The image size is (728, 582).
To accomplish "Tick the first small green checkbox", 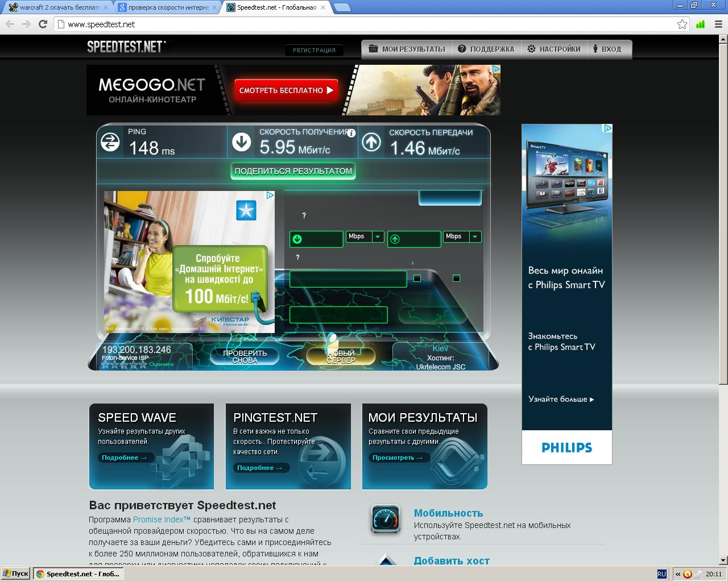I will pyautogui.click(x=417, y=278).
